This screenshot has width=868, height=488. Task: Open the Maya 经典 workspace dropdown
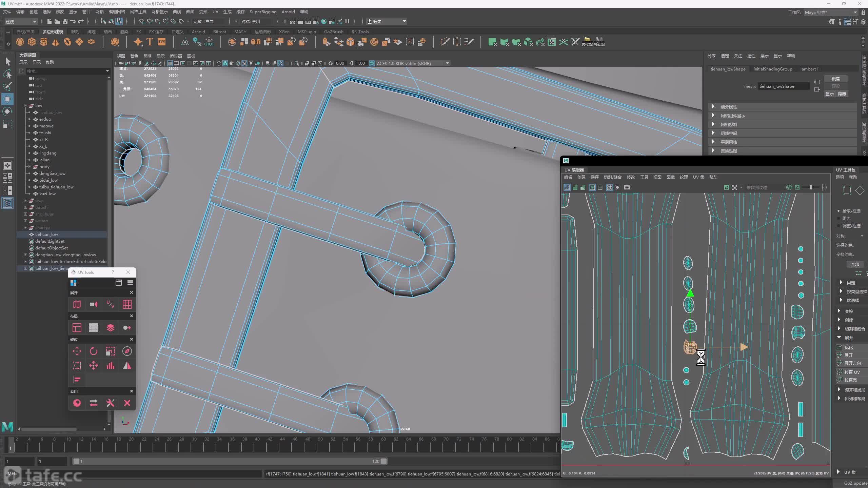(x=831, y=12)
